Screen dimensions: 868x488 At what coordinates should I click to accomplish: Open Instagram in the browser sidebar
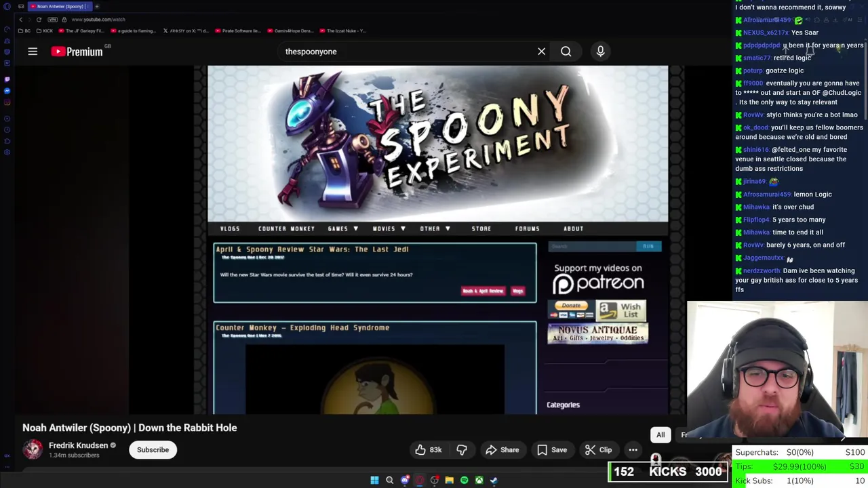pyautogui.click(x=7, y=102)
